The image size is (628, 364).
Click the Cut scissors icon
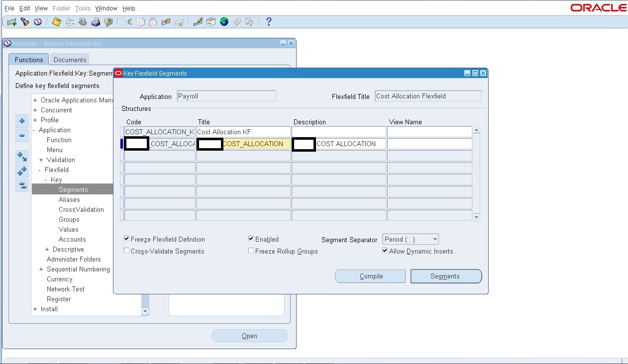(x=126, y=22)
